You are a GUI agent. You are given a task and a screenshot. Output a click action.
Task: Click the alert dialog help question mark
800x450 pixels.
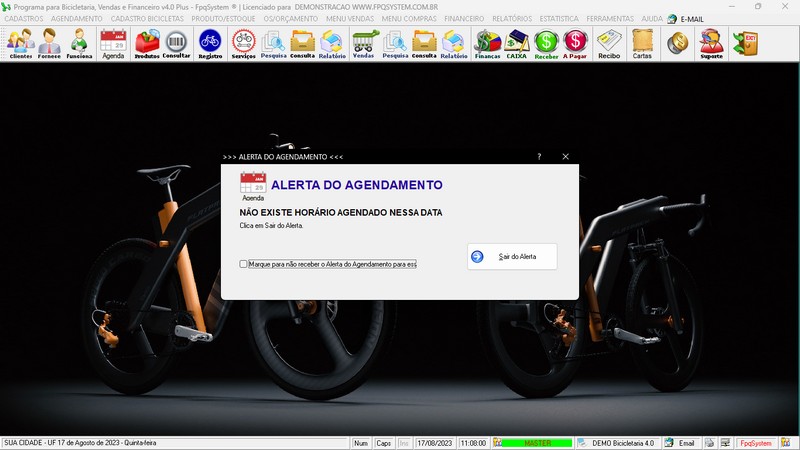coord(539,157)
